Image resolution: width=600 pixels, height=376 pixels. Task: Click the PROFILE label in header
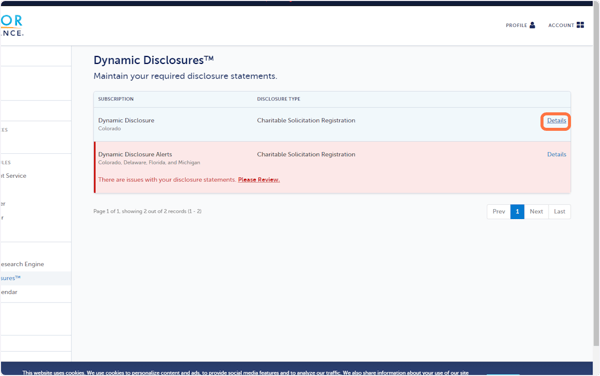coord(516,25)
